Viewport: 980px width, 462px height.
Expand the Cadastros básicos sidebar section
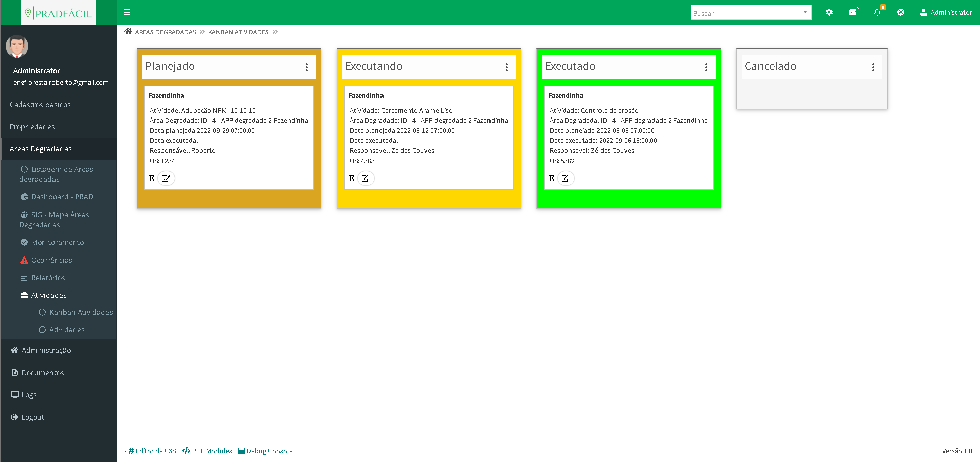click(40, 105)
